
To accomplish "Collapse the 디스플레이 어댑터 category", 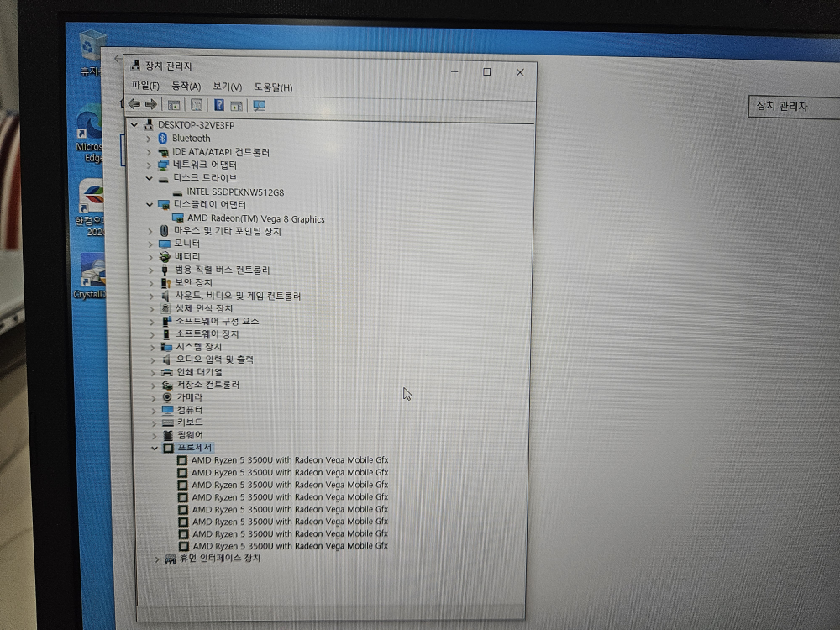I will pos(150,205).
